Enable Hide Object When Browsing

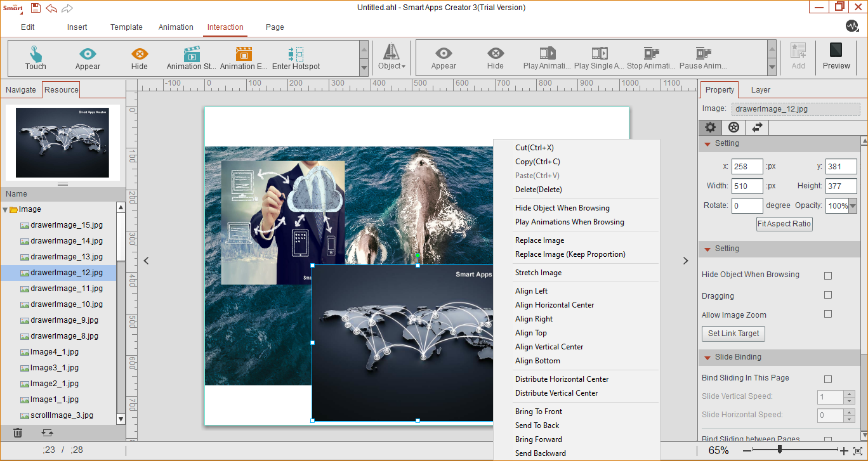(x=827, y=275)
